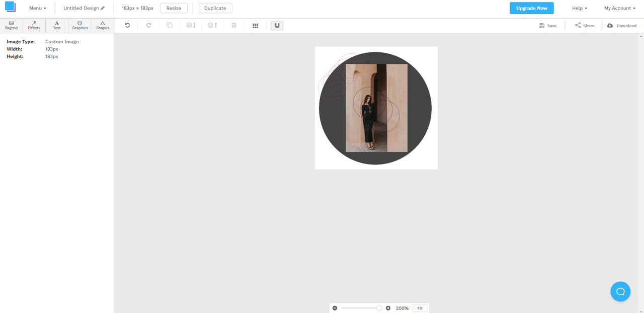
Task: Switch to the Effects tab
Action: tap(34, 26)
